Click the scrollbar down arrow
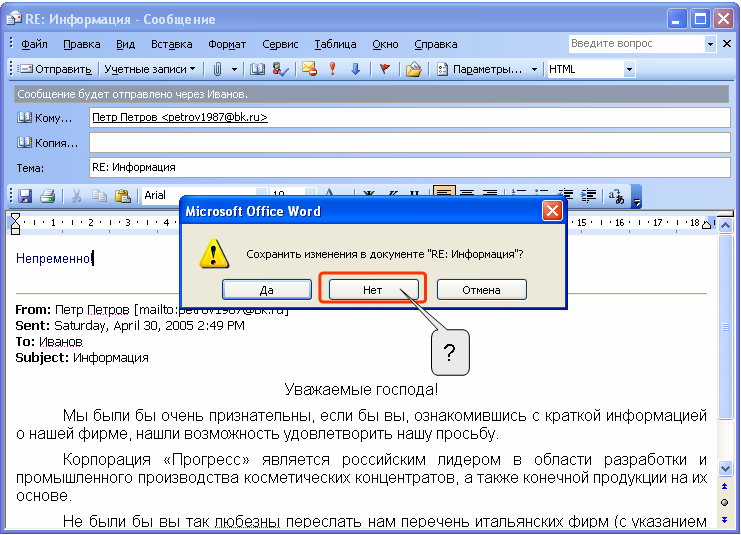741x535 pixels. point(725,468)
